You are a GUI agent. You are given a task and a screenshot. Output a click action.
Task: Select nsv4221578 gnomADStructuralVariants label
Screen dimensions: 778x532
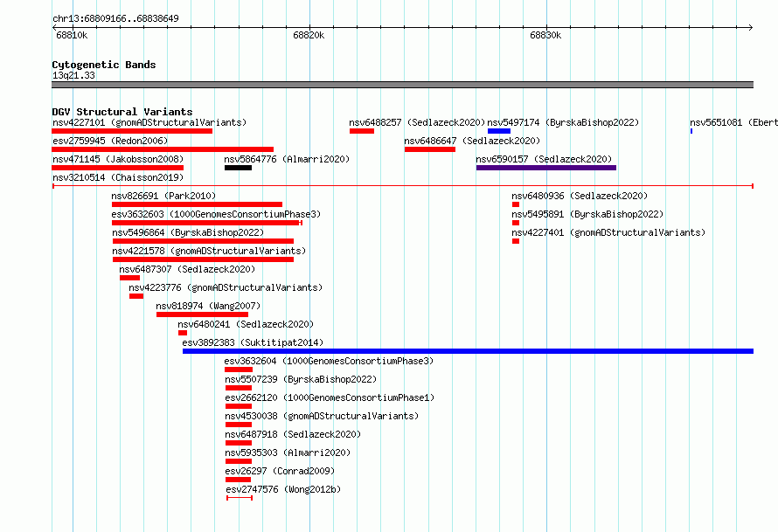click(x=209, y=251)
